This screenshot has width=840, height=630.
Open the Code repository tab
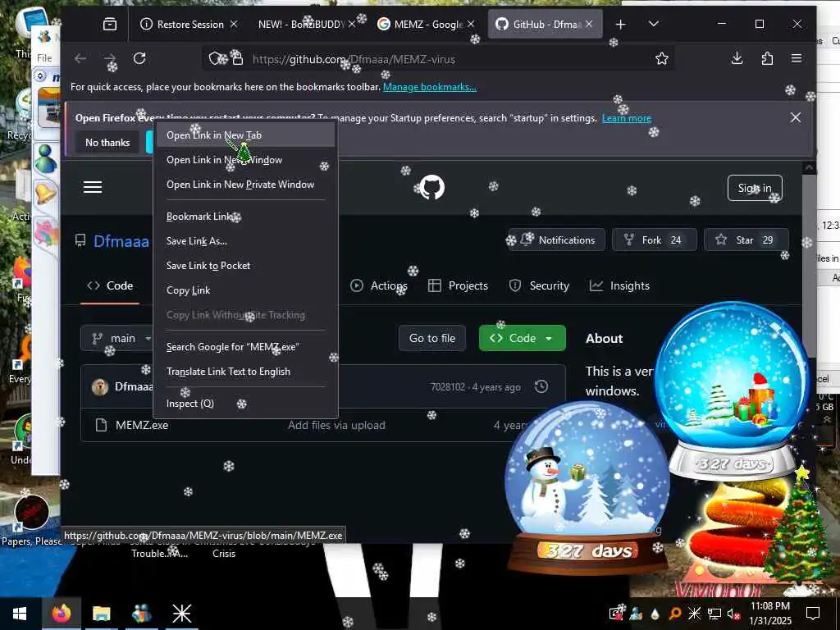(x=110, y=286)
